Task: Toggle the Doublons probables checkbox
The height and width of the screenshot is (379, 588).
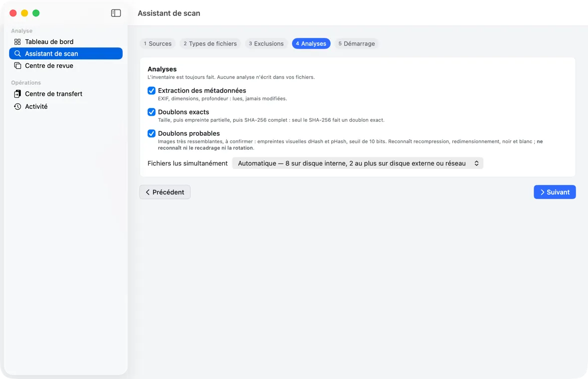Action: click(x=151, y=134)
